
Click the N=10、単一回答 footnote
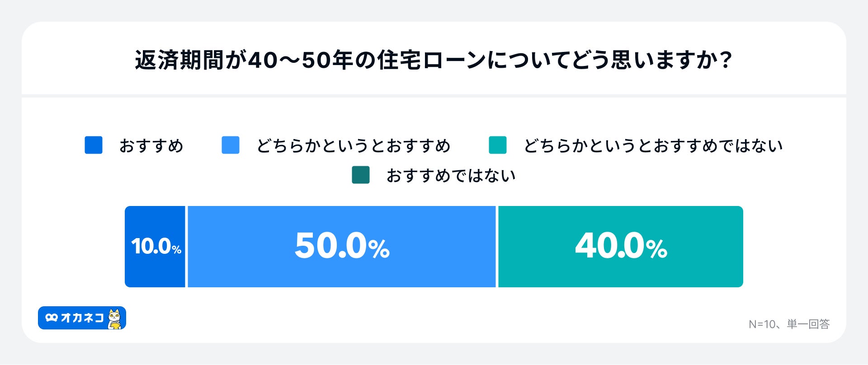tap(789, 324)
